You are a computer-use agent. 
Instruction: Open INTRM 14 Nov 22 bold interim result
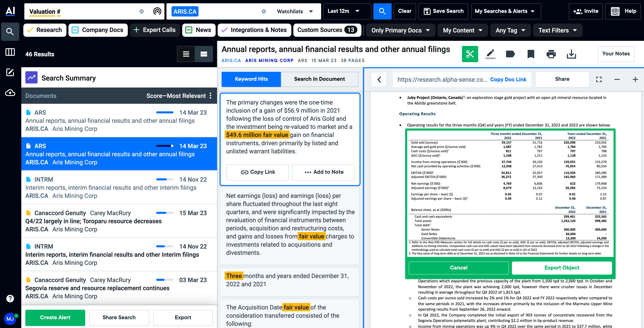[119, 254]
